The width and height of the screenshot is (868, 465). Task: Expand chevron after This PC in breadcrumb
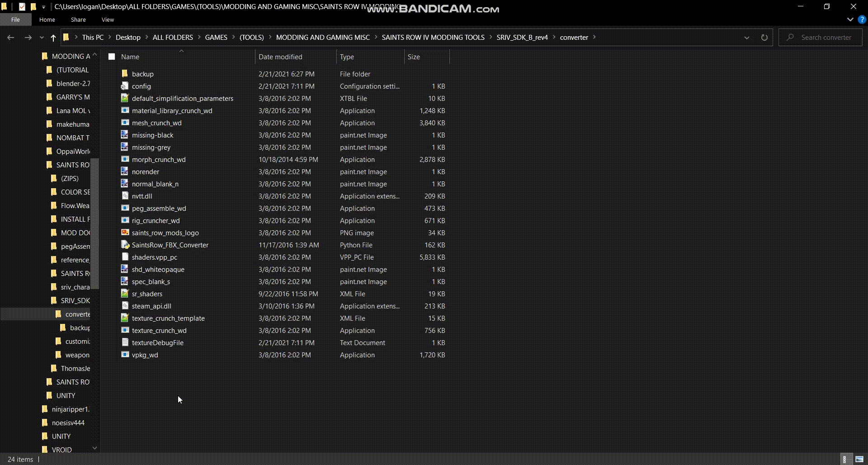[x=109, y=38]
